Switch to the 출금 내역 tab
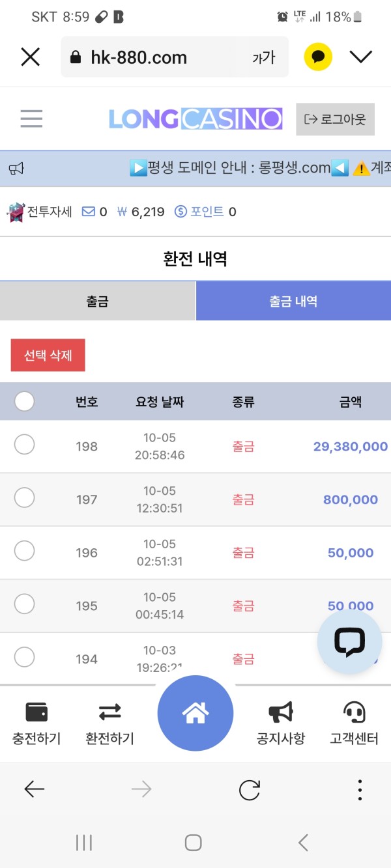 (x=293, y=301)
